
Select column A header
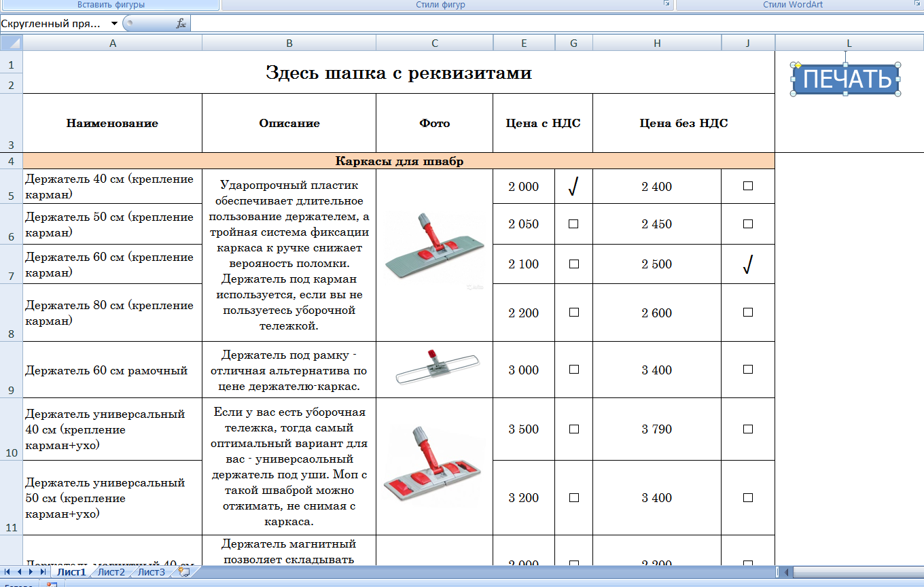pos(113,43)
